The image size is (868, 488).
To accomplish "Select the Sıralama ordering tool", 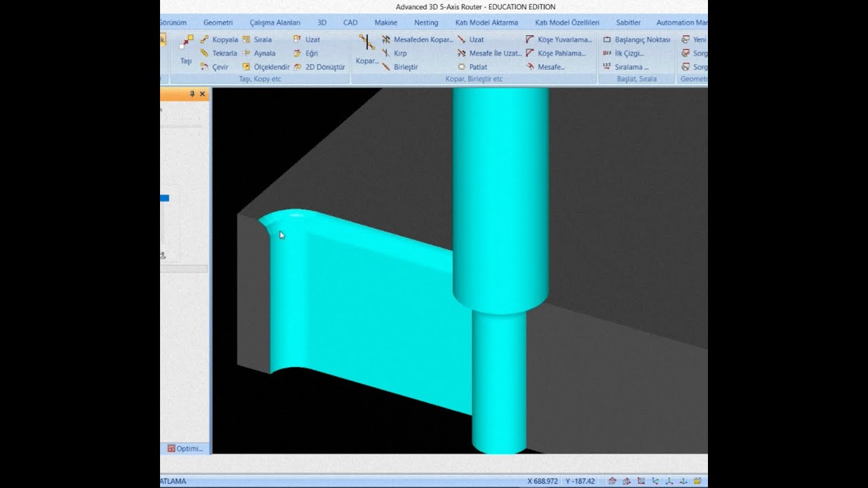I will coord(625,67).
